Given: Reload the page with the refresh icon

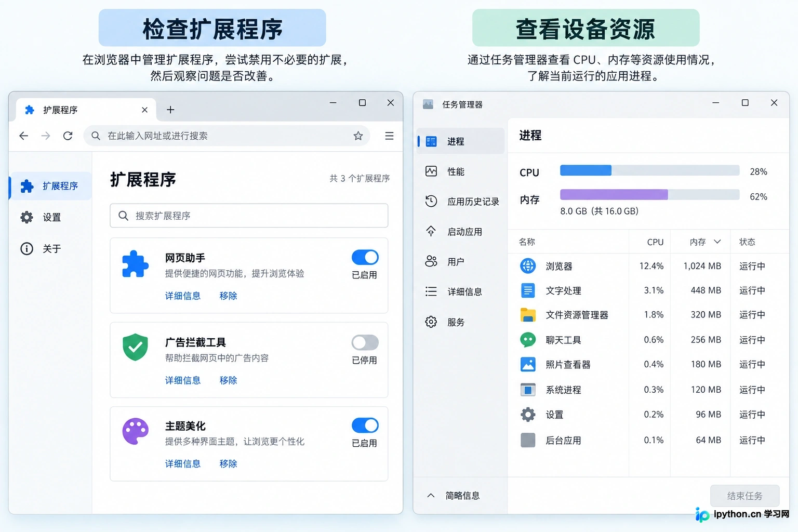Looking at the screenshot, I should click(68, 136).
